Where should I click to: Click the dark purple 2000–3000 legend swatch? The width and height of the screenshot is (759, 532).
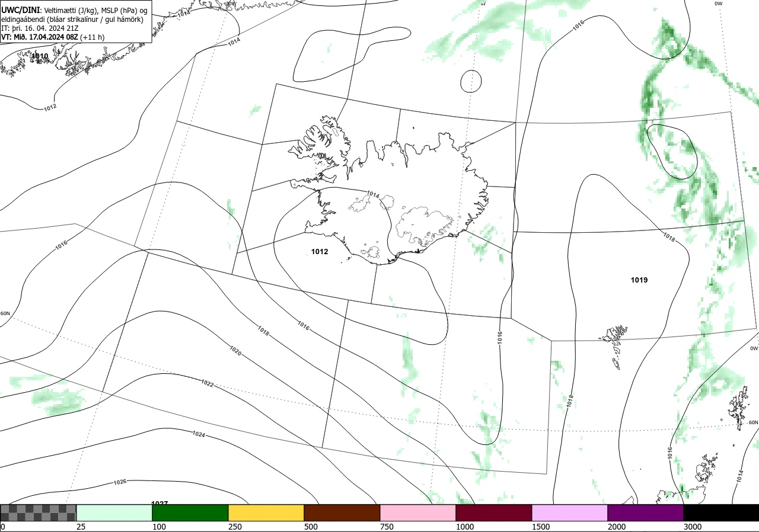point(646,512)
